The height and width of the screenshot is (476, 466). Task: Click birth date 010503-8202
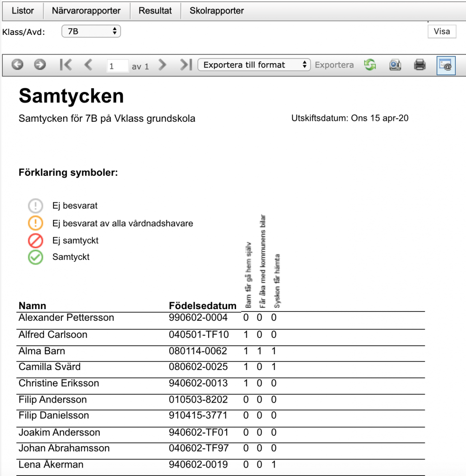198,399
